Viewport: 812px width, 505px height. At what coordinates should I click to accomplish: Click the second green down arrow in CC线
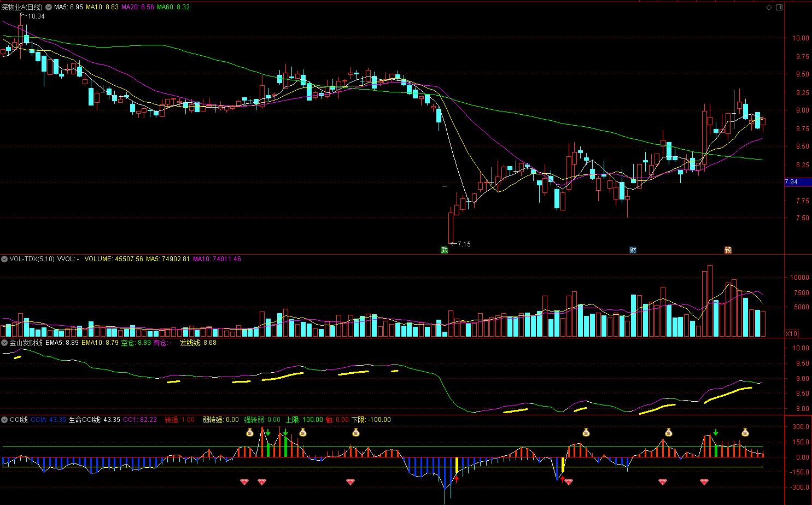(x=285, y=433)
